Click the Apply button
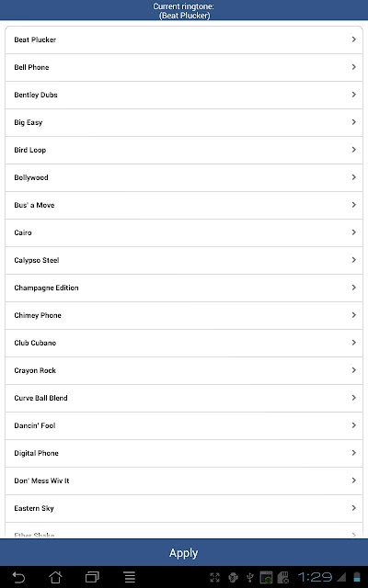Image resolution: width=368 pixels, height=588 pixels. pyautogui.click(x=184, y=553)
